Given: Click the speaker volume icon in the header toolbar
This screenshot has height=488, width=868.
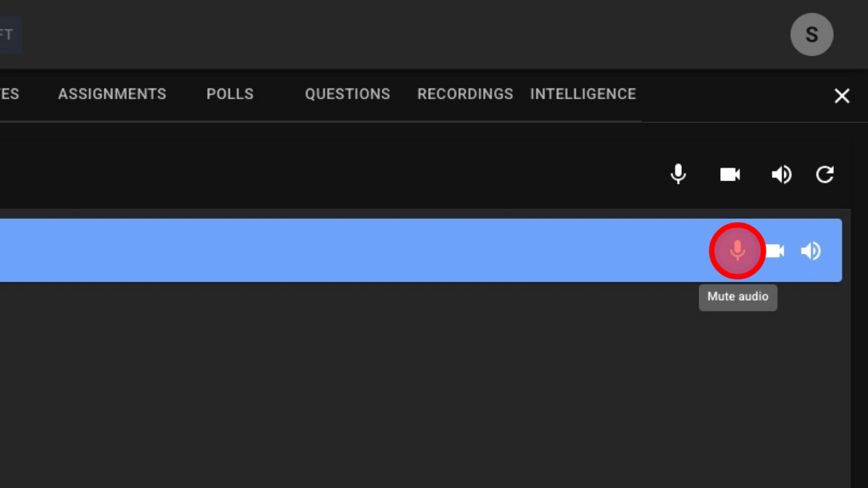Looking at the screenshot, I should point(781,174).
